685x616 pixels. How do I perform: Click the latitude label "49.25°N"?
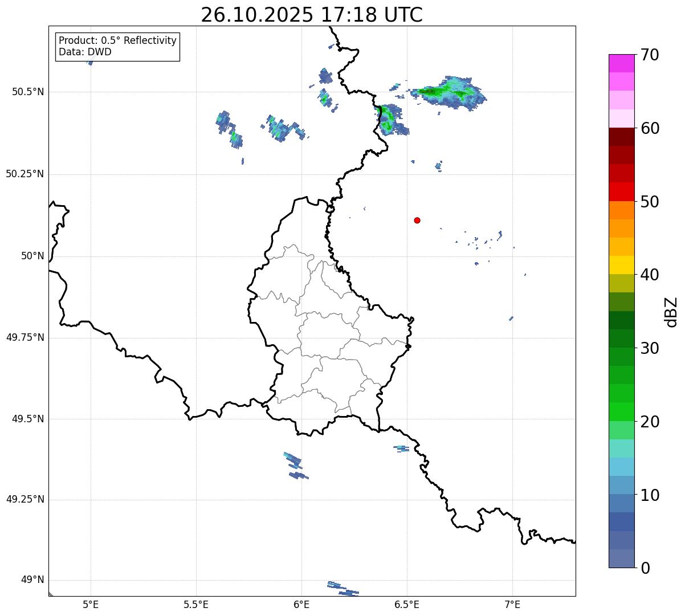click(x=25, y=500)
